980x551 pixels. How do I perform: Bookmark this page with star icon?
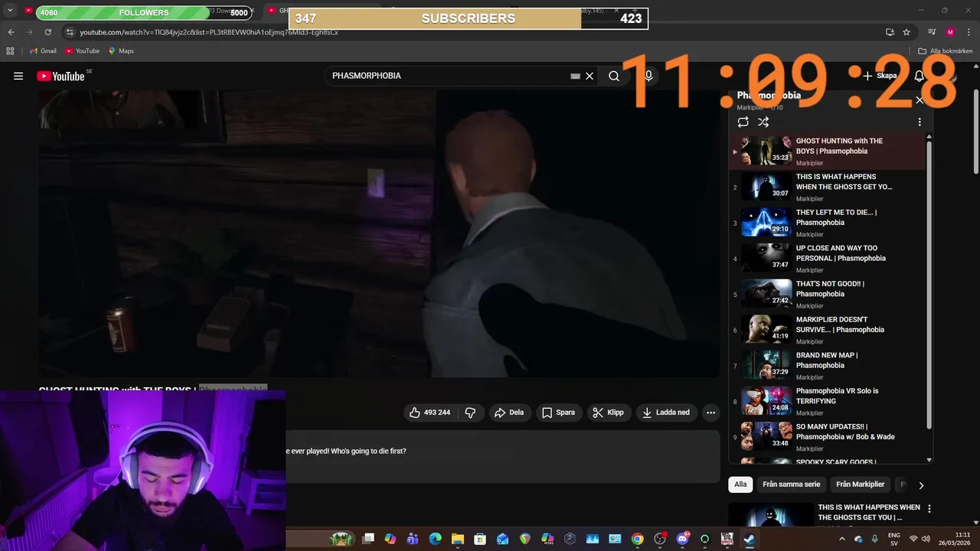(906, 32)
